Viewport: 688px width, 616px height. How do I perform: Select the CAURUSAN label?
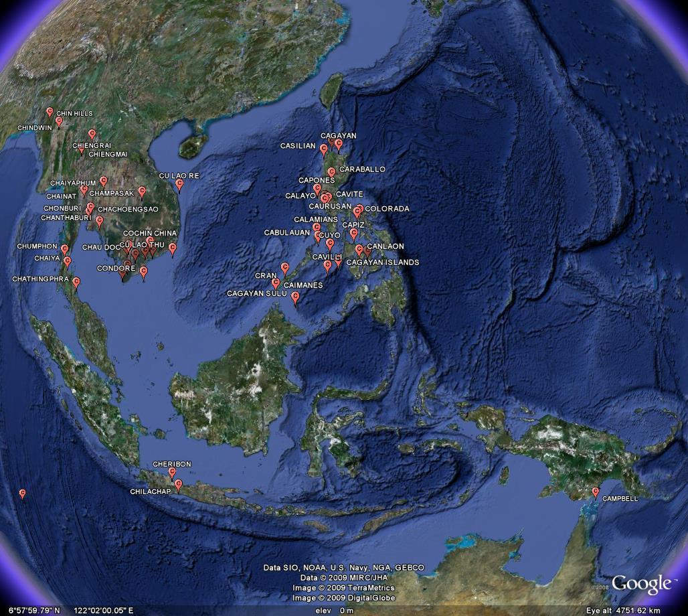tap(330, 206)
